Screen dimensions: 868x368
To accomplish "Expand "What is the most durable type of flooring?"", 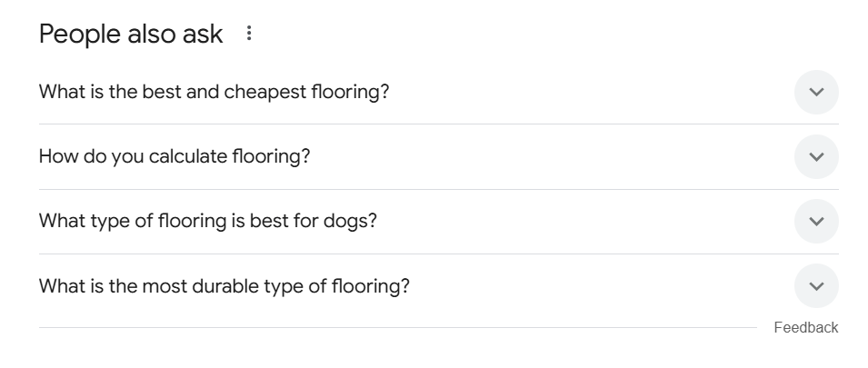I will (x=224, y=286).
